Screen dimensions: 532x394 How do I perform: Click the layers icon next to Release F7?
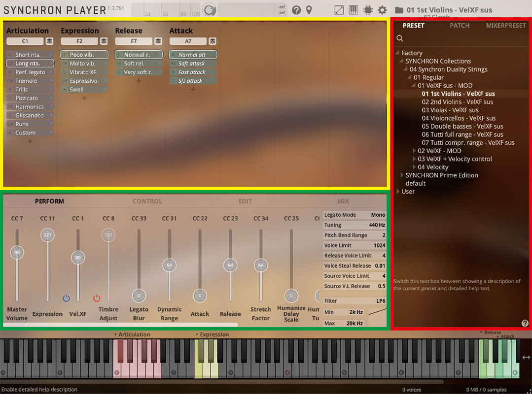(x=158, y=41)
